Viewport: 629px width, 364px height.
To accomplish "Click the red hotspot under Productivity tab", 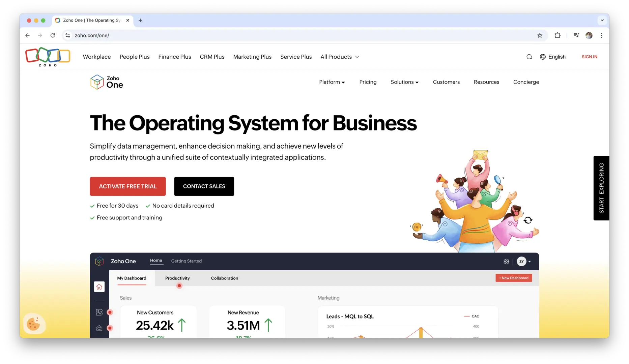I will pos(179,286).
